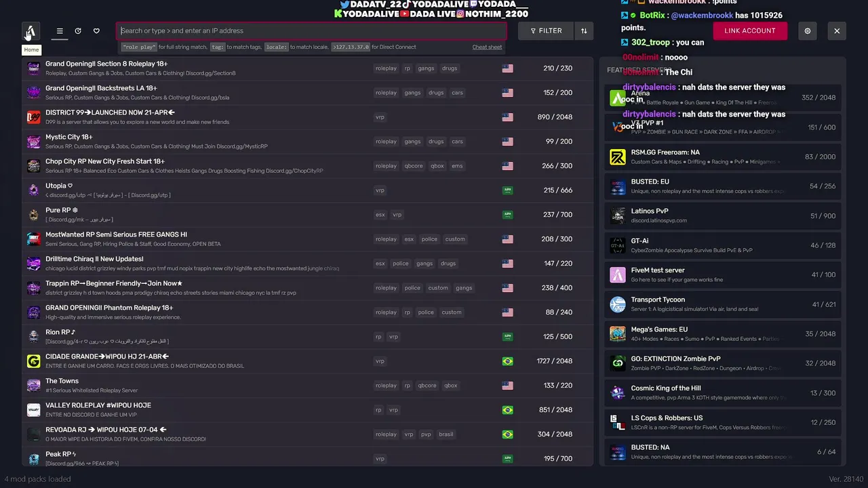The image size is (868, 488).
Task: Open Peak RP server row
Action: (308, 459)
